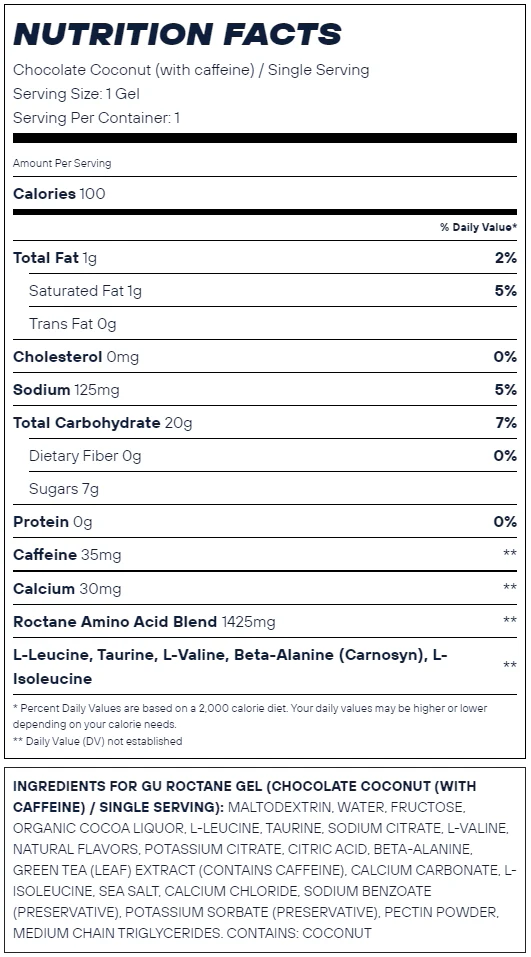Click the Nutrition Facts heading

coord(177,34)
